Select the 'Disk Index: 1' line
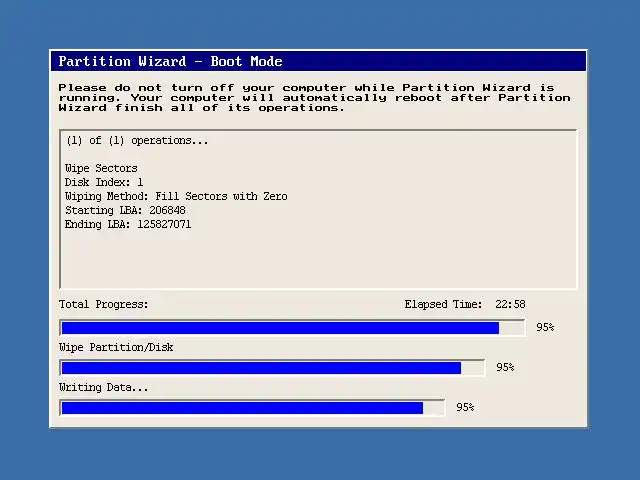The height and width of the screenshot is (480, 640). click(104, 182)
